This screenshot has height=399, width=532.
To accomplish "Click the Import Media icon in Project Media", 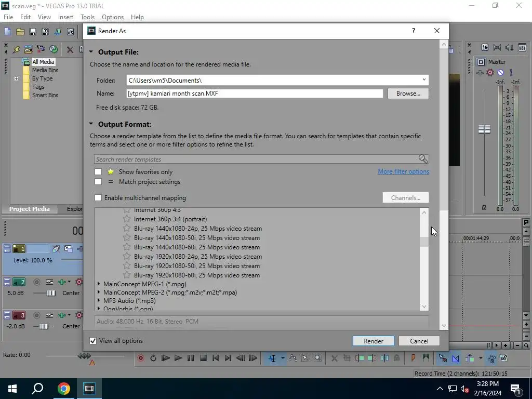I will (x=28, y=49).
